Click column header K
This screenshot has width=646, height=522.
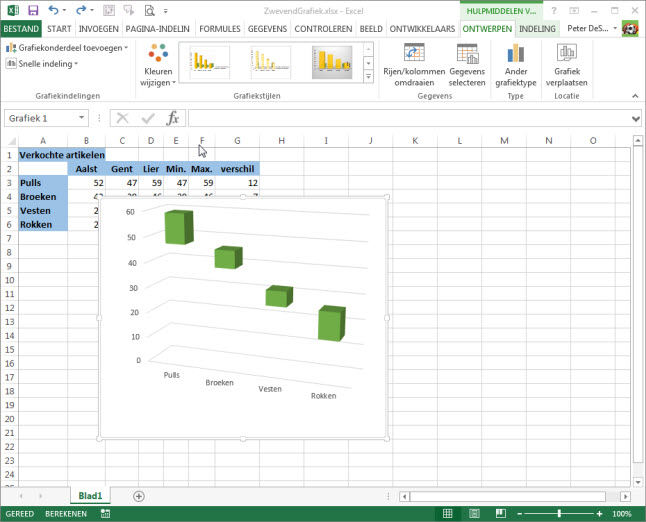tap(415, 141)
